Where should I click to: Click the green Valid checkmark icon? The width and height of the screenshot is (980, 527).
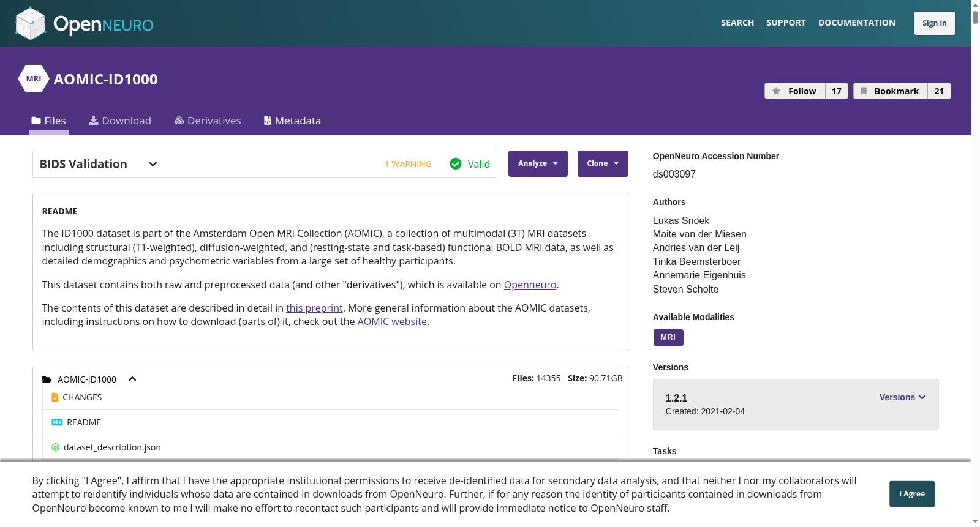(456, 164)
